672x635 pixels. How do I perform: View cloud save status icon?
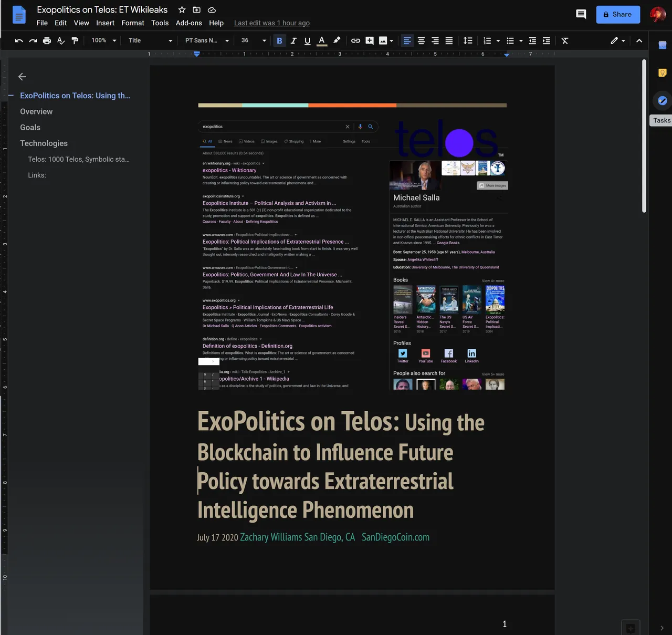coord(212,10)
